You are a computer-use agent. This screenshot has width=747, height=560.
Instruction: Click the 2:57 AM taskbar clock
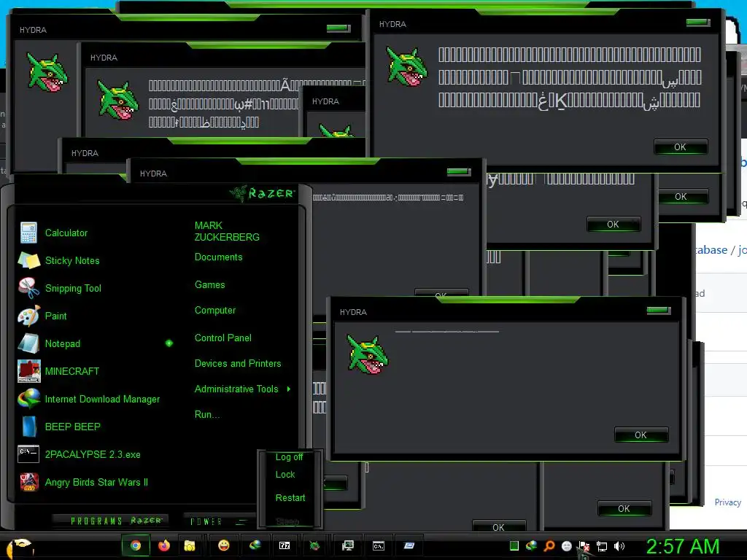682,546
